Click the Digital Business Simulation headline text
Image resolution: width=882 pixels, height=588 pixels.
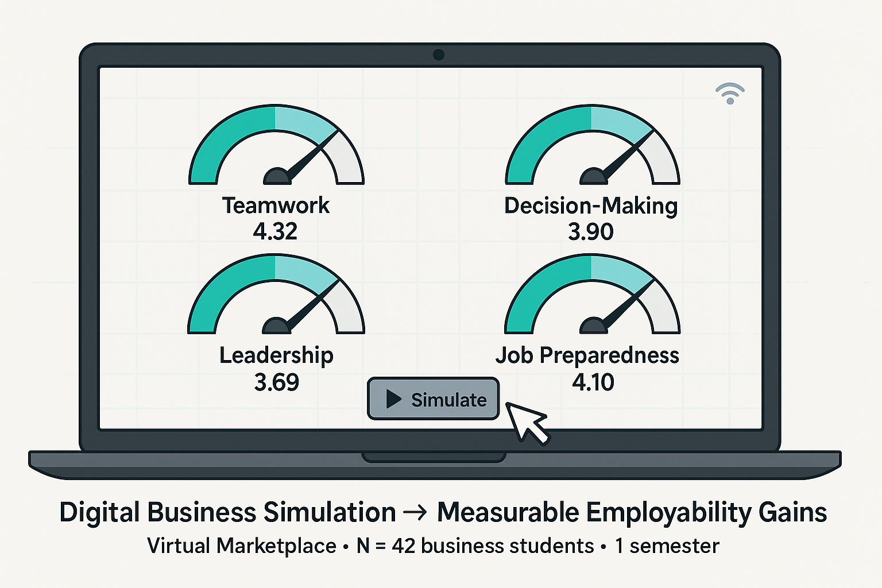[227, 512]
